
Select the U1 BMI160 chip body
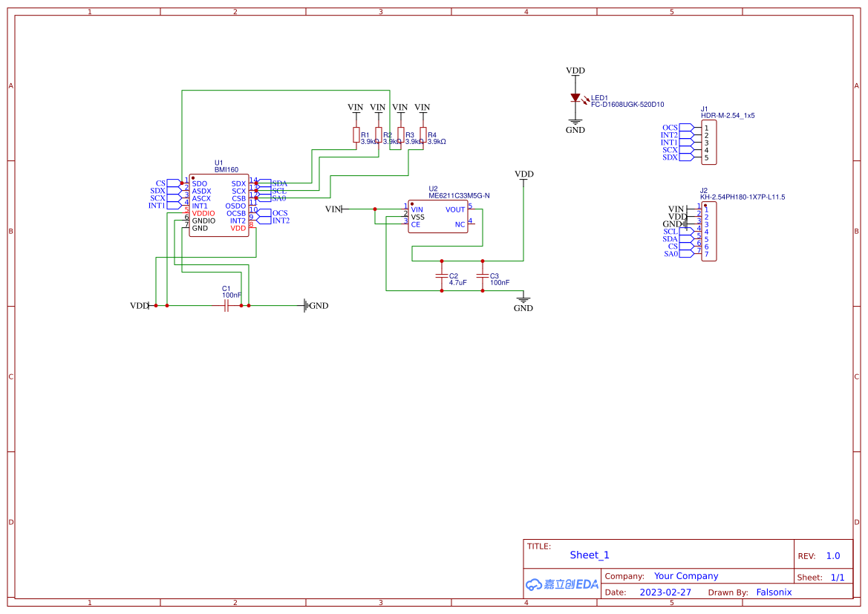(219, 206)
